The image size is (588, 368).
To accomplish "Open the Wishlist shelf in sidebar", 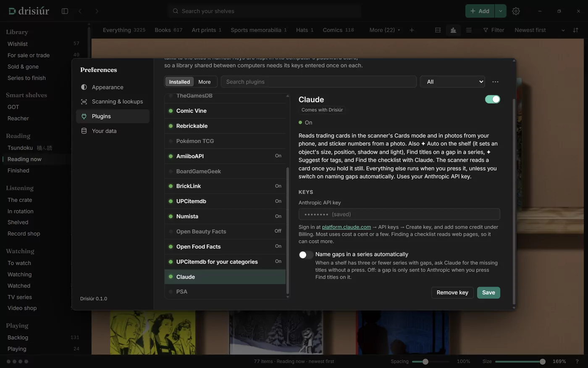I will point(43,44).
